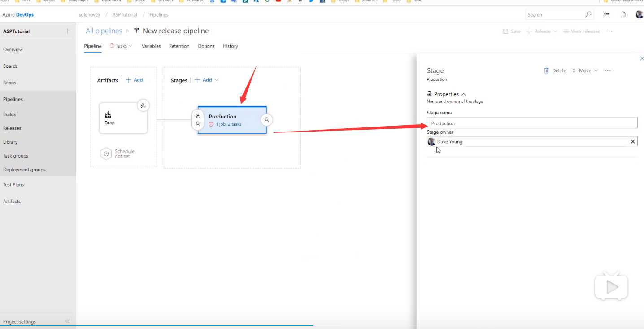This screenshot has width=644, height=329.
Task: Click the search magnifier icon
Action: pyautogui.click(x=589, y=14)
